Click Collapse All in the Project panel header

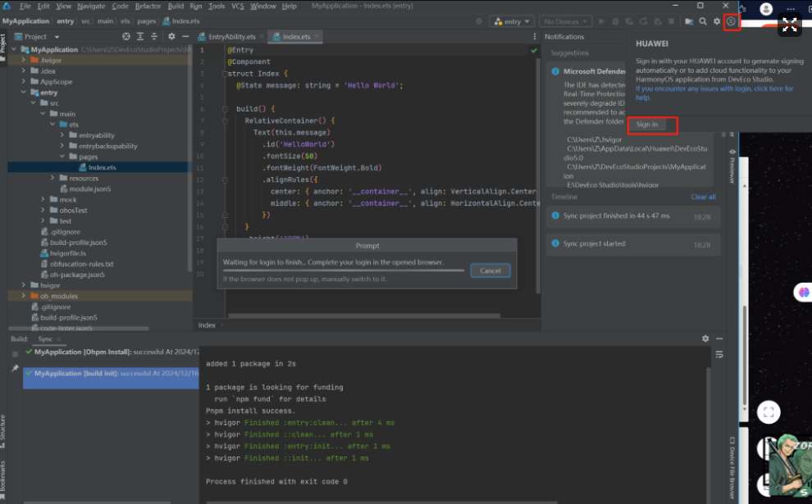click(x=154, y=37)
